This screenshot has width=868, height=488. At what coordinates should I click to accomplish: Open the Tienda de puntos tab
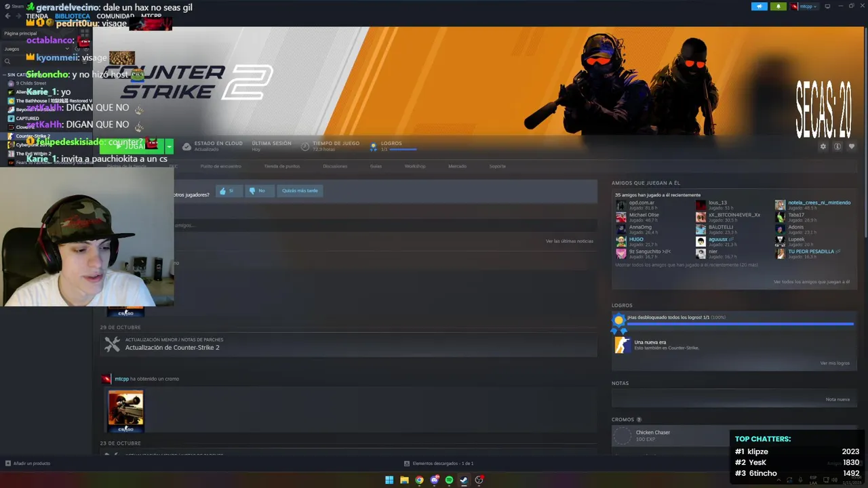[x=282, y=166]
